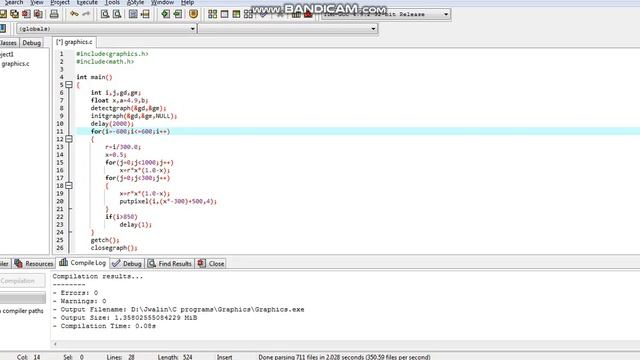Click the greyed Redo toolbar icon

[x=86, y=14]
